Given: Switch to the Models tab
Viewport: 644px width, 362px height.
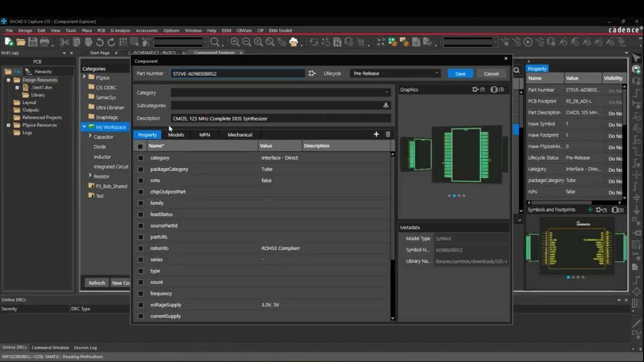Looking at the screenshot, I should [x=176, y=135].
